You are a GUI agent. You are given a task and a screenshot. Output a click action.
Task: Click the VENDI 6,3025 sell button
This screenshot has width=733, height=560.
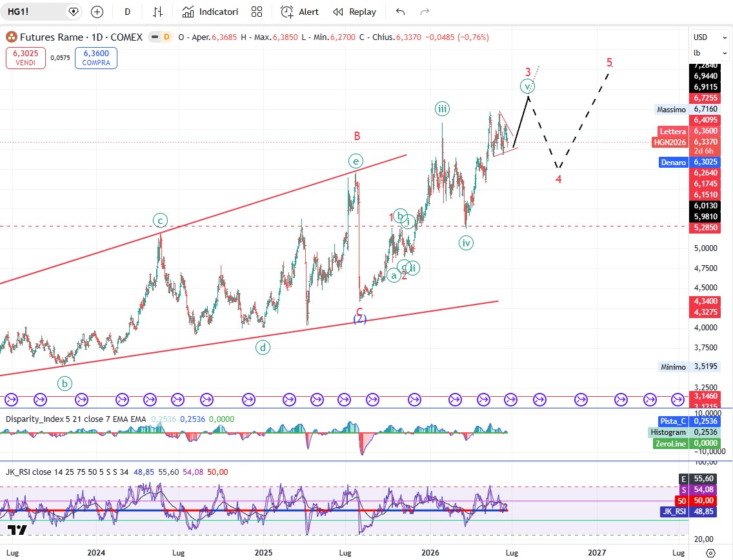coord(26,58)
